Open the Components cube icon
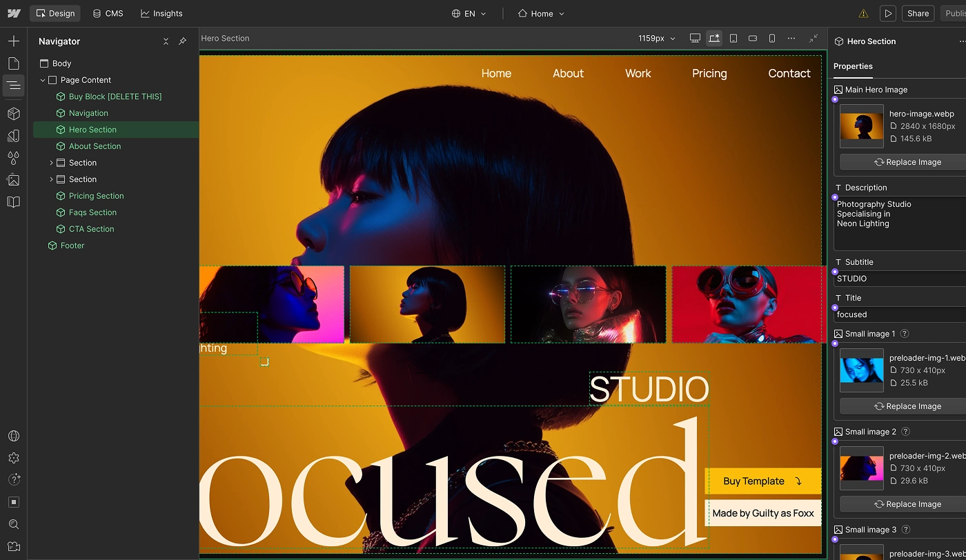Screen dimensions: 966x560 click(14, 114)
